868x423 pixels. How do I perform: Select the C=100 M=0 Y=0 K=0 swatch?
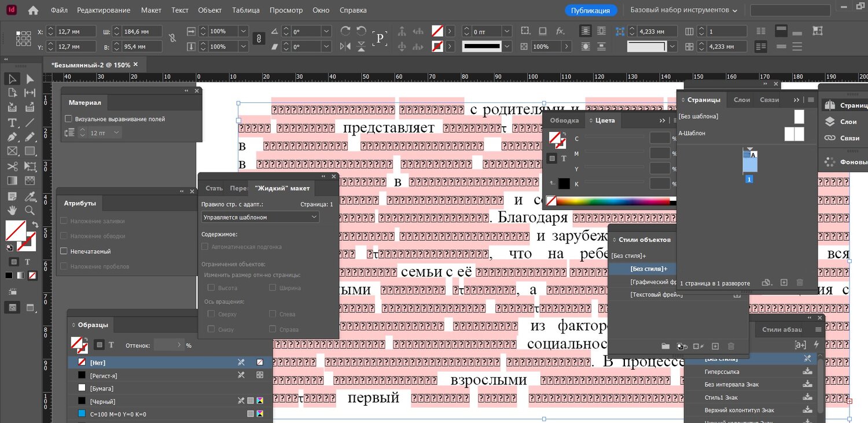[x=117, y=414]
